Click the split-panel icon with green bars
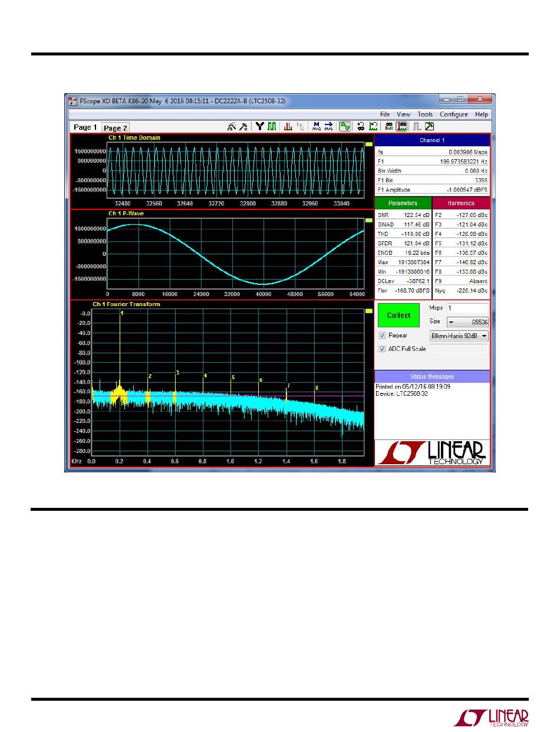560x732 pixels. [389, 126]
